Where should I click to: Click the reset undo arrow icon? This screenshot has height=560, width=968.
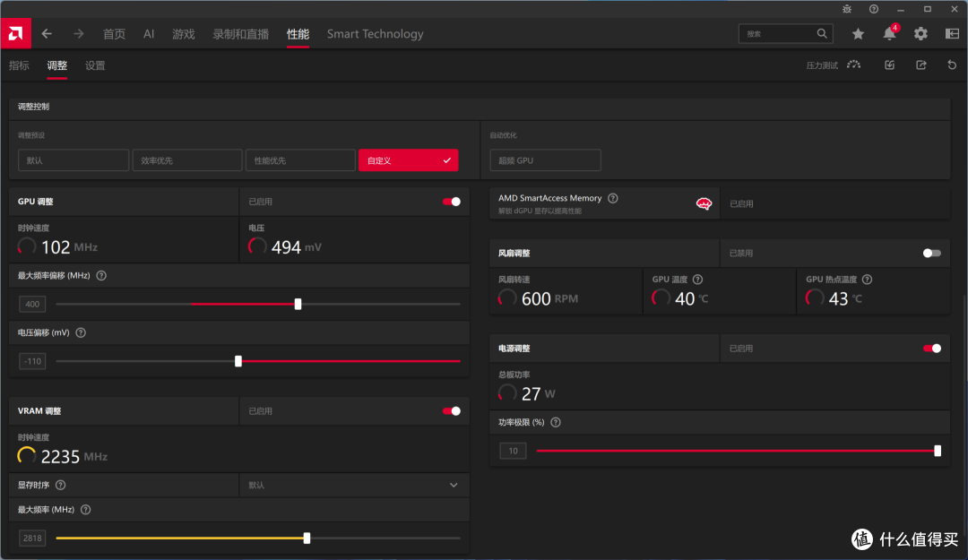coord(952,65)
